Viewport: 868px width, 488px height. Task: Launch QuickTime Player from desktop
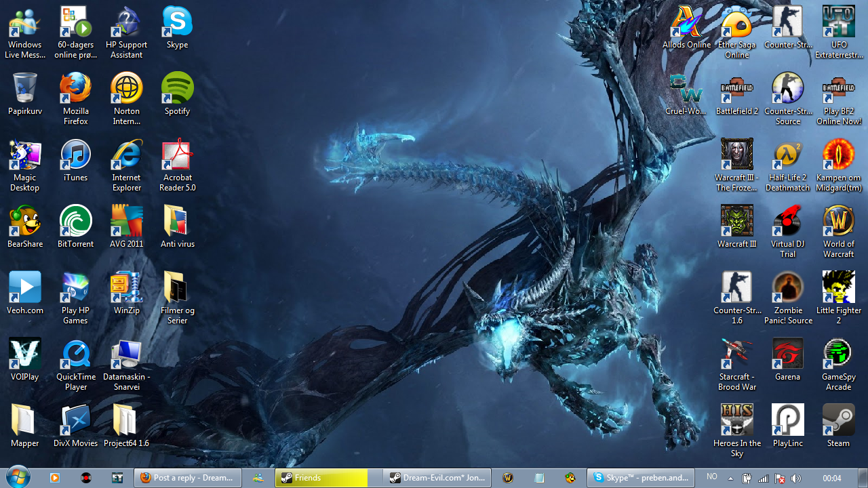click(x=75, y=354)
